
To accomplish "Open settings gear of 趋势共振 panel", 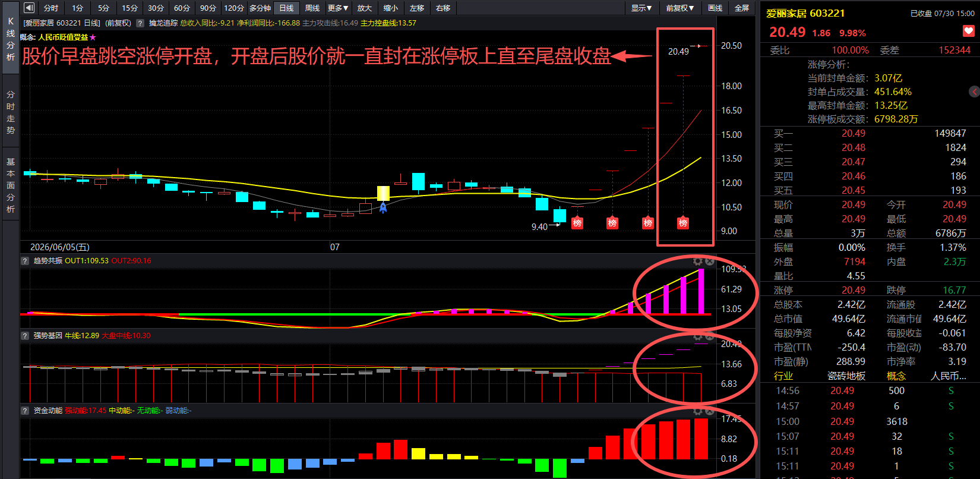I will (x=698, y=261).
